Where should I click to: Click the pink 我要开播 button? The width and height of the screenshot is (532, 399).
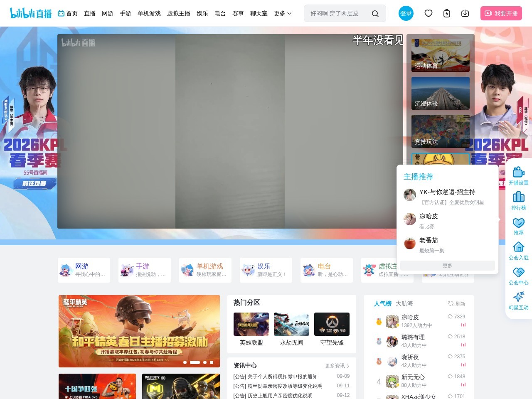[x=501, y=13]
